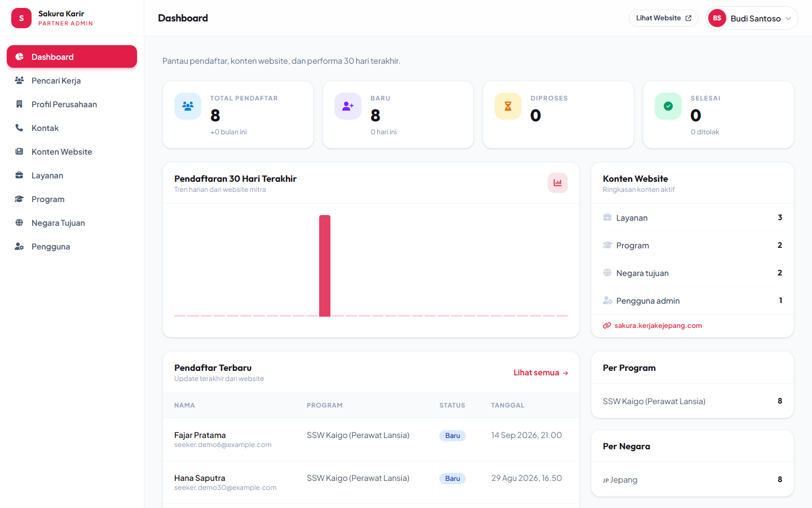Screen dimensions: 812x508
Task: Click the Baru user-plus icon
Action: [348, 106]
